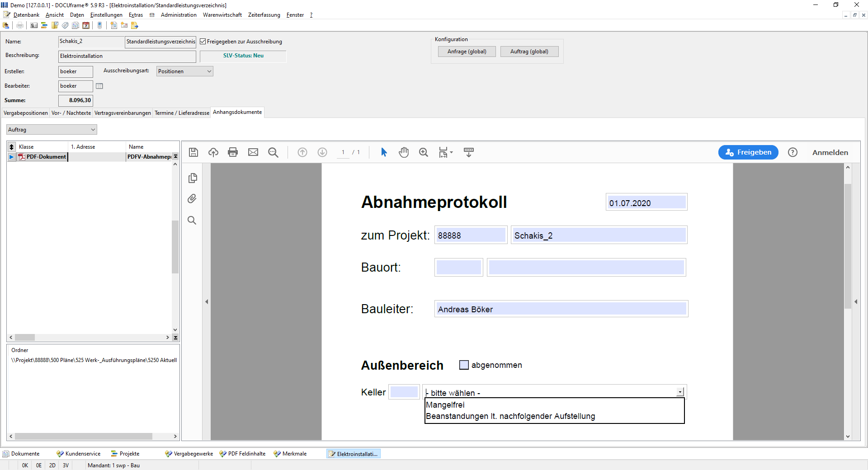Click the PDF viewer help question mark
The image size is (868, 470).
(793, 152)
